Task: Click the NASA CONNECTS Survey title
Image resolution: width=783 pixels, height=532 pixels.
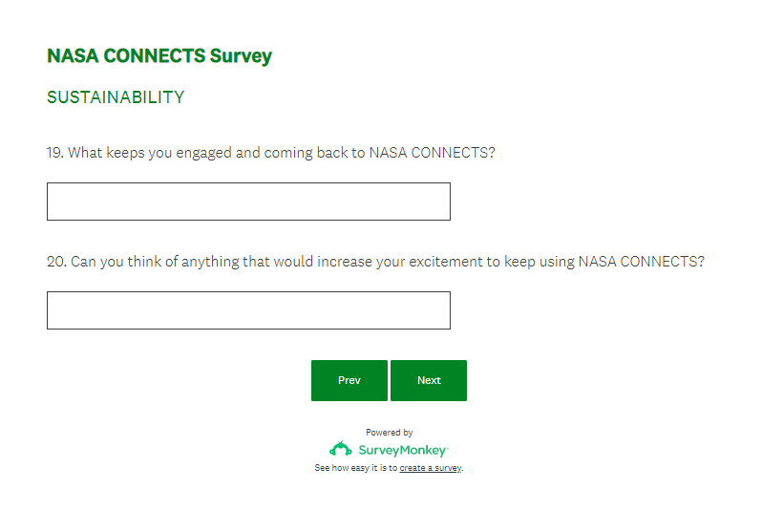Action: [159, 55]
